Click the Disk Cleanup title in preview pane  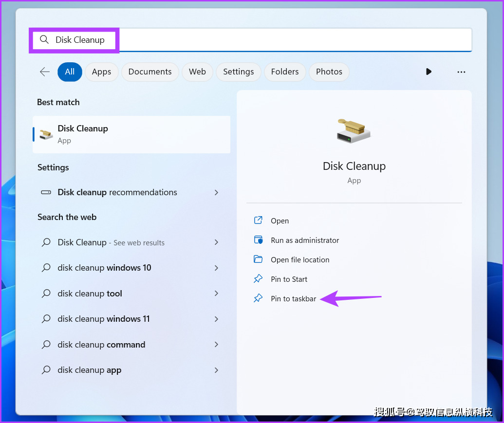(x=354, y=166)
